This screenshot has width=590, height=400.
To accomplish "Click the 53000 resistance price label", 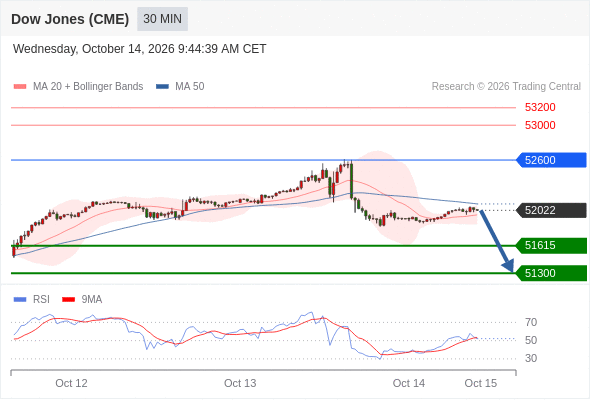I will click(x=540, y=125).
